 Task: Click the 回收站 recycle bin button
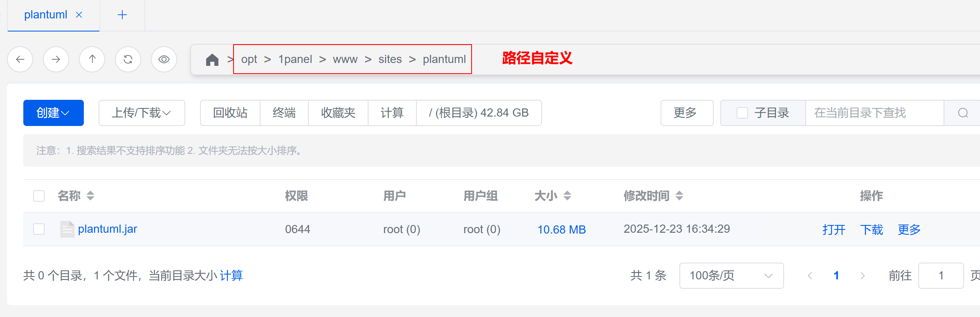click(x=230, y=113)
